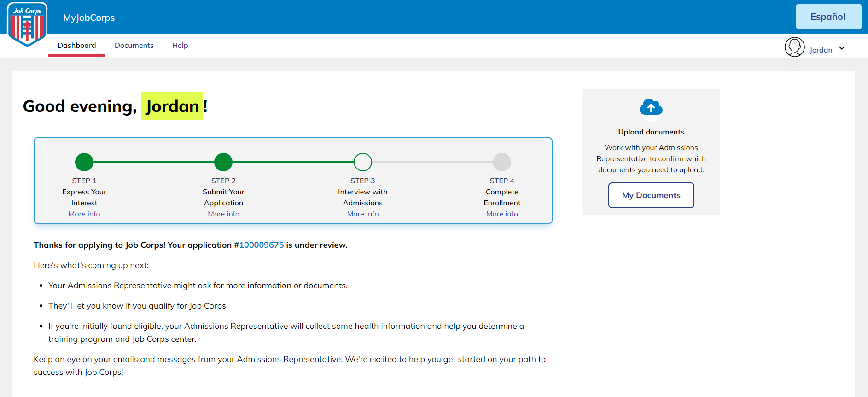Click the Step 1 green progress circle
This screenshot has height=397, width=868.
[x=84, y=162]
